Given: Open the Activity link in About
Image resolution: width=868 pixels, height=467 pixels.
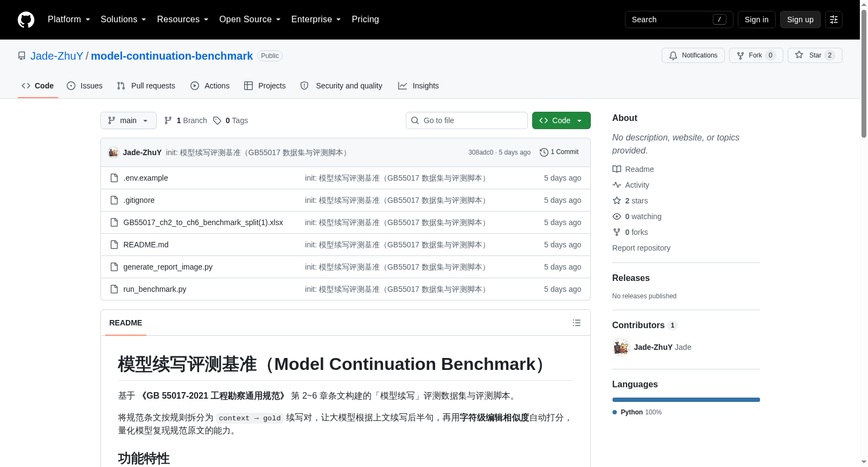Looking at the screenshot, I should [x=631, y=185].
